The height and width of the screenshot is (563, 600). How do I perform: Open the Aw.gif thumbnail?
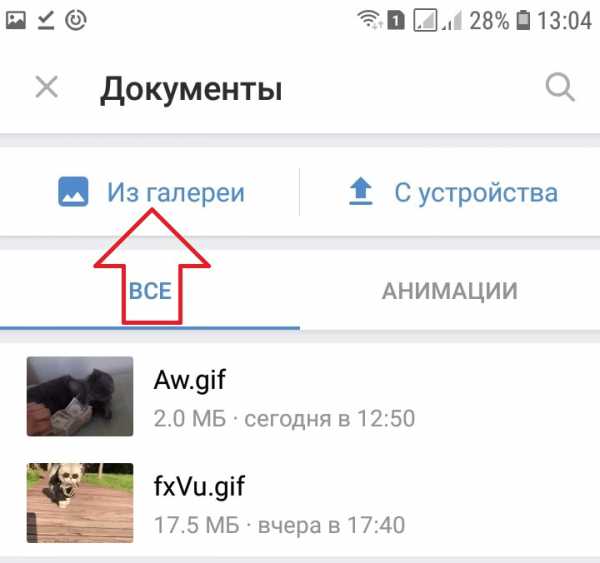tap(80, 396)
